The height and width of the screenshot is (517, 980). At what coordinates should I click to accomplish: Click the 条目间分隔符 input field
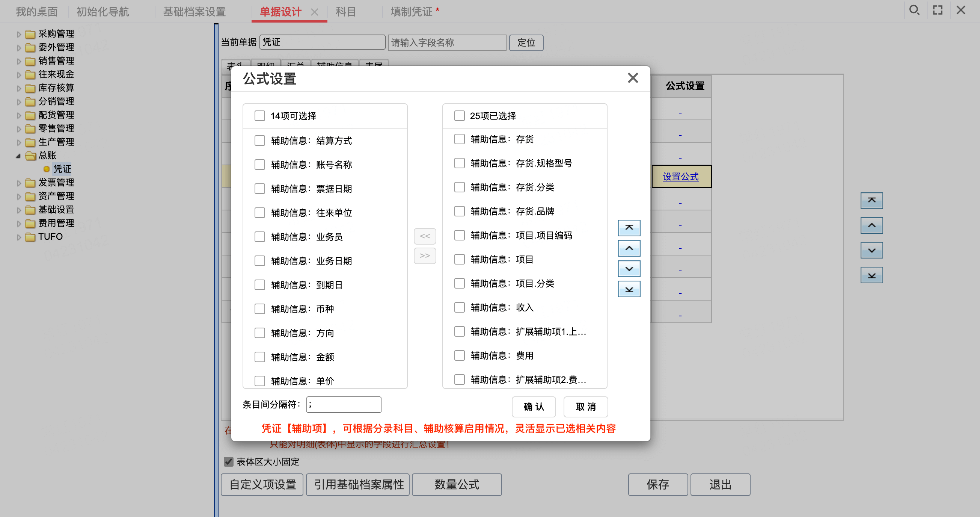[x=344, y=404]
